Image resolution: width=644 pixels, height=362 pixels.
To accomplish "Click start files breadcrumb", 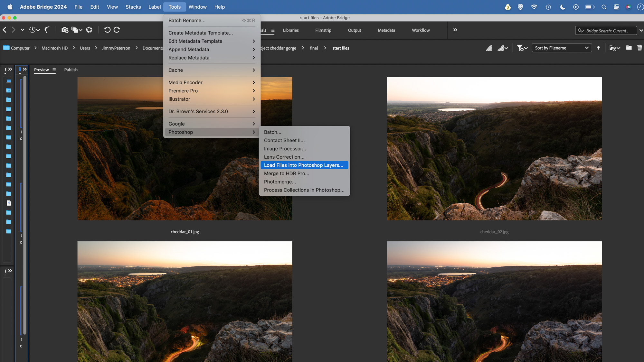I will tap(341, 48).
